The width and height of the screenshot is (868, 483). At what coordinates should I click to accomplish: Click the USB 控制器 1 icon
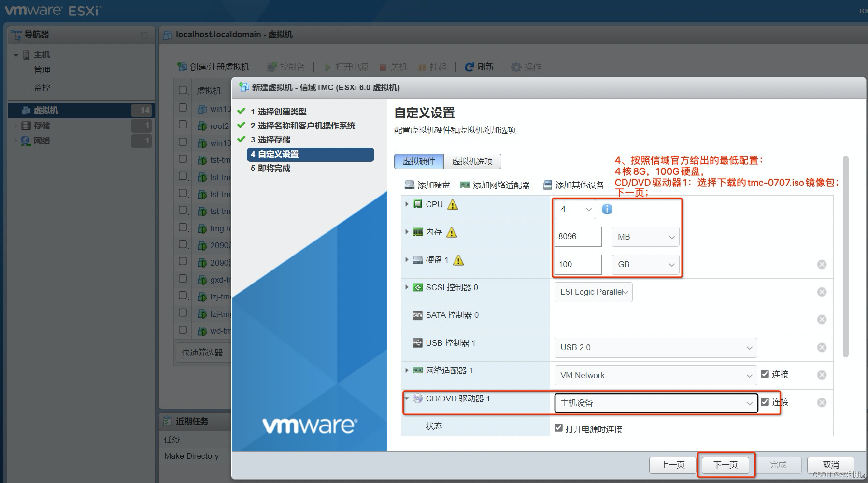(417, 343)
